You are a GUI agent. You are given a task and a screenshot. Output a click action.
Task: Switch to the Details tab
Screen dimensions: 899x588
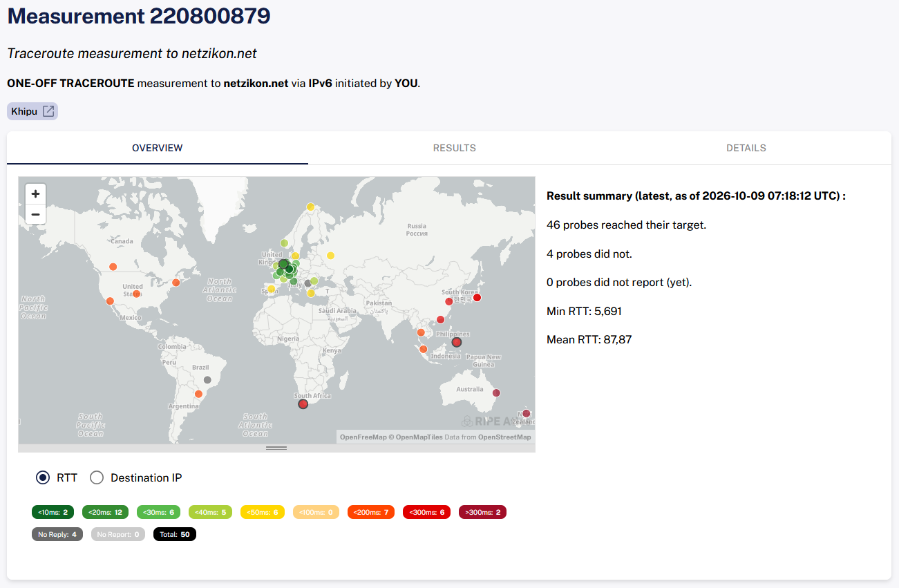(746, 148)
